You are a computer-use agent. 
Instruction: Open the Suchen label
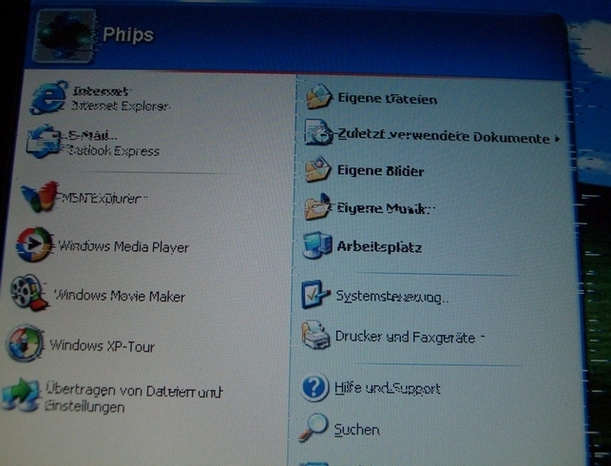coord(357,430)
